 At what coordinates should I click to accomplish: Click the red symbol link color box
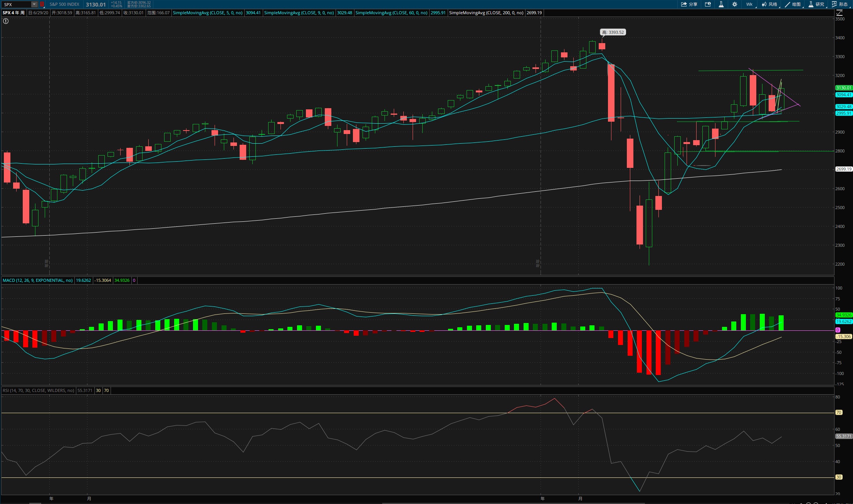click(42, 5)
